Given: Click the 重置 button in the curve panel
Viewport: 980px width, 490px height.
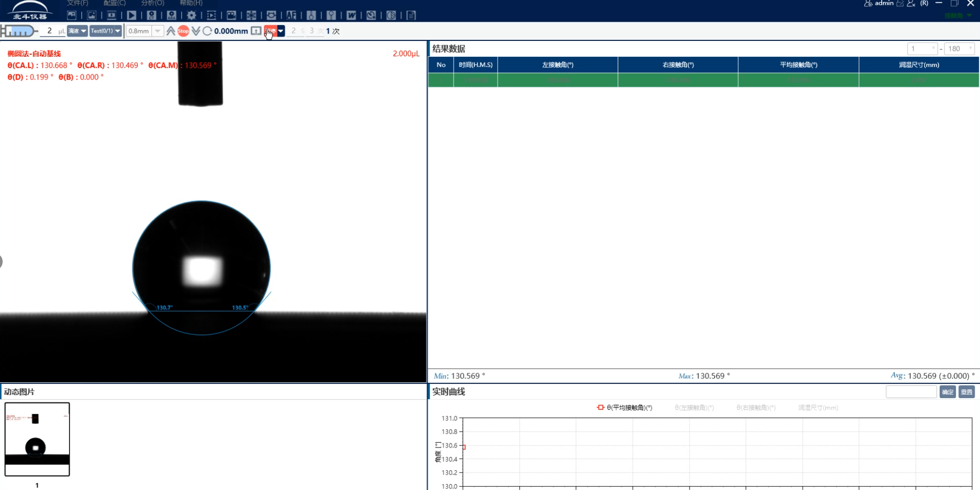Looking at the screenshot, I should [x=966, y=392].
